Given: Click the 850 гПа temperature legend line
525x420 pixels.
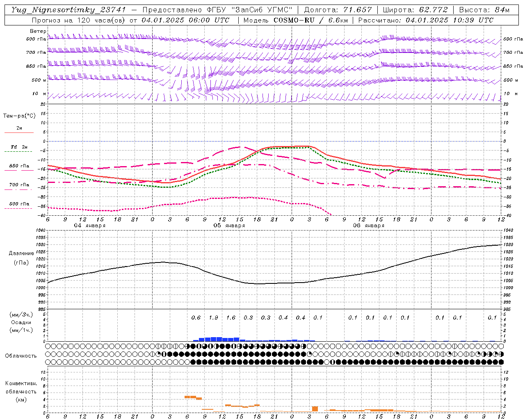Looking at the screenshot, I should click(19, 170).
